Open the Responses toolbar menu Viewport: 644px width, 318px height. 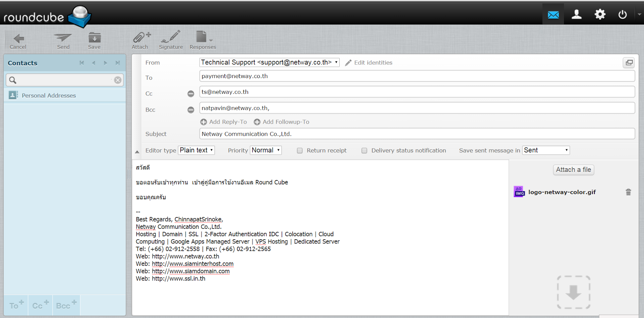point(203,39)
